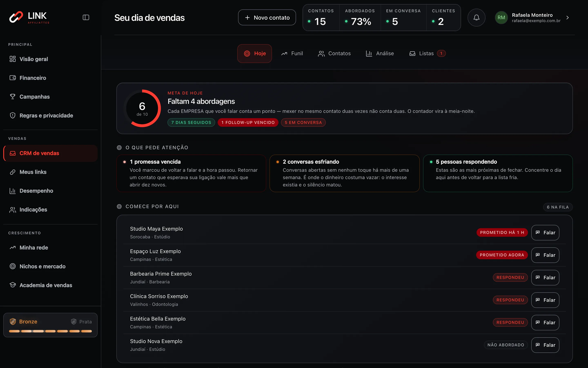Switch to the Análise tab

click(380, 53)
